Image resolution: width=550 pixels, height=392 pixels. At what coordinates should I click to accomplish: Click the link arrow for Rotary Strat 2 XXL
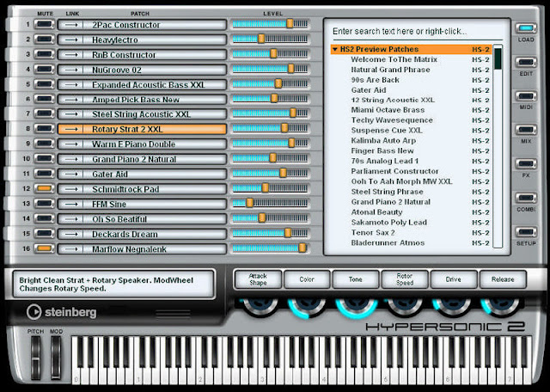[70, 129]
